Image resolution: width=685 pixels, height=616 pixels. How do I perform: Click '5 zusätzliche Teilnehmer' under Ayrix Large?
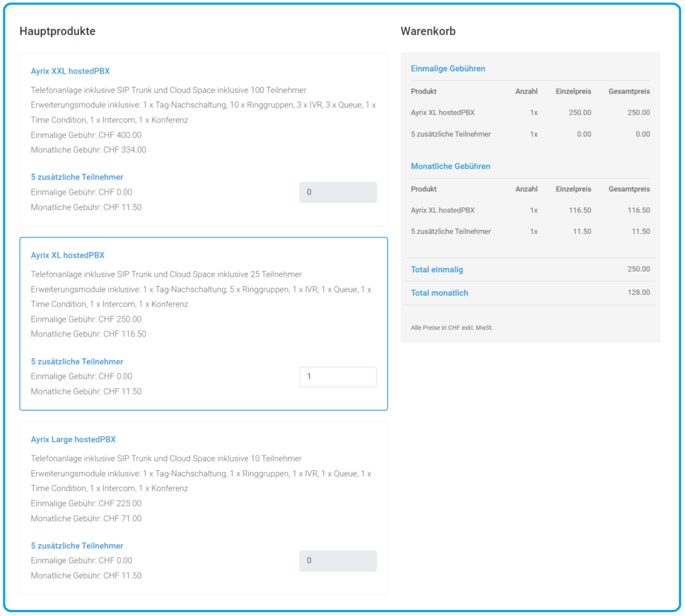77,546
